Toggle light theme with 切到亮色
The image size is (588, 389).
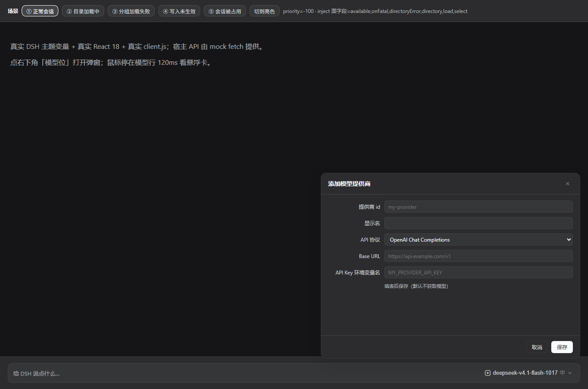pos(265,11)
